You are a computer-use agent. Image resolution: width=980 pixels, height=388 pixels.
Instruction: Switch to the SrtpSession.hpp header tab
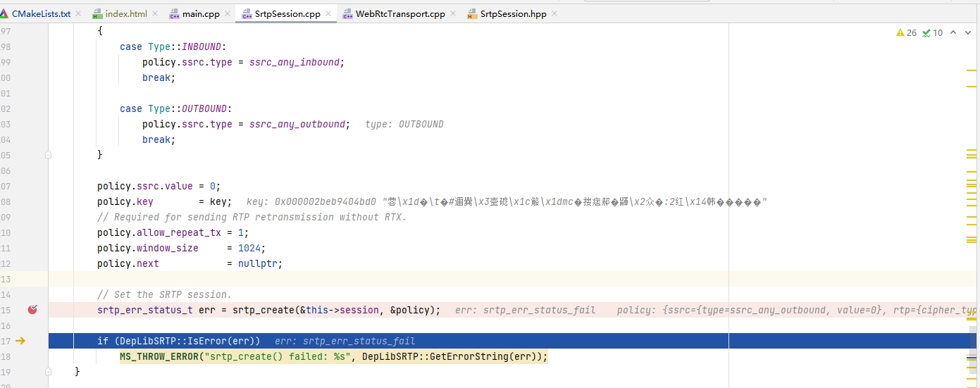point(513,13)
